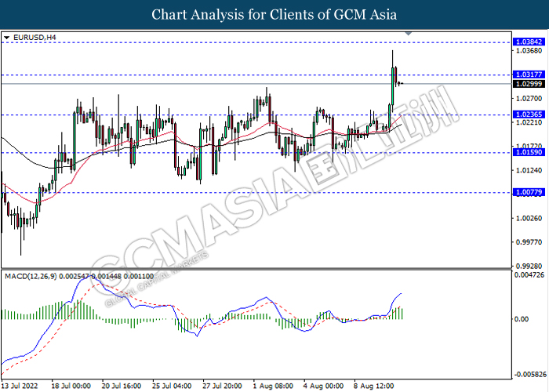
Task: Click the 1.01590 support price label
Action: click(529, 152)
